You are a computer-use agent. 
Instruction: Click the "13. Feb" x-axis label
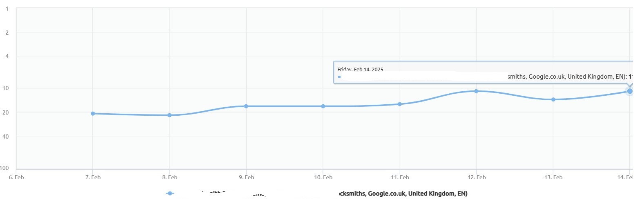(553, 177)
